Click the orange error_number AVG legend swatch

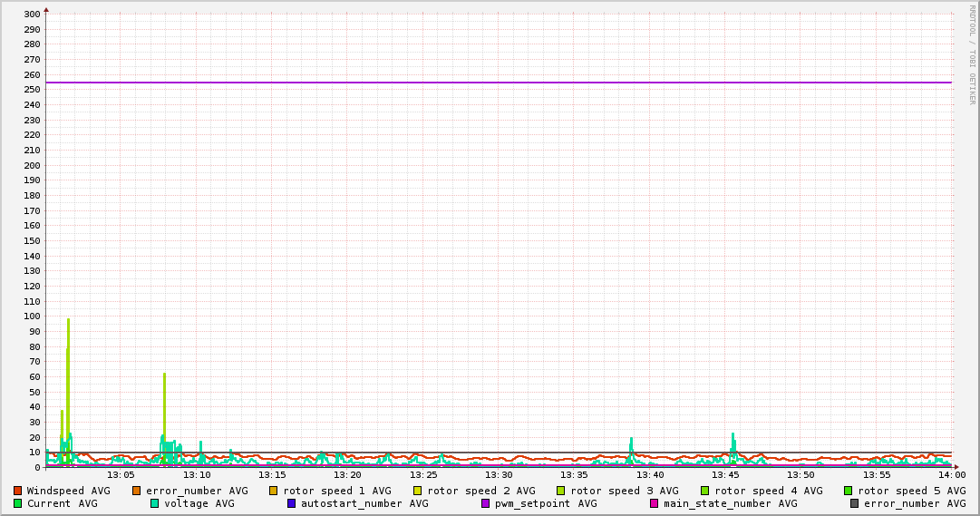click(x=136, y=491)
